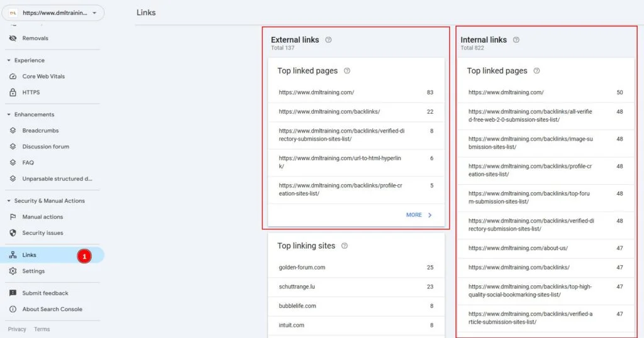Viewport: 644px width, 338px height.
Task: Select external profile-creation-sites-list row with 5
Action: [x=356, y=190]
